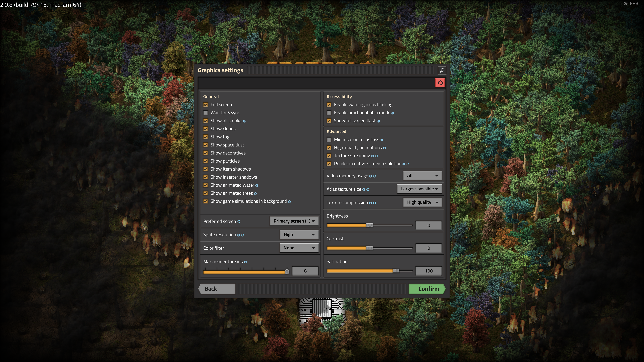Screen dimensions: 644x362
Task: Enable the Wait for VSync checkbox
Action: click(x=205, y=113)
